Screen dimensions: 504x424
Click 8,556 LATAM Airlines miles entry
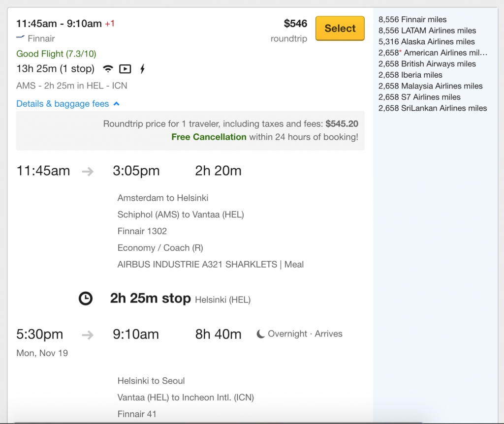point(427,30)
